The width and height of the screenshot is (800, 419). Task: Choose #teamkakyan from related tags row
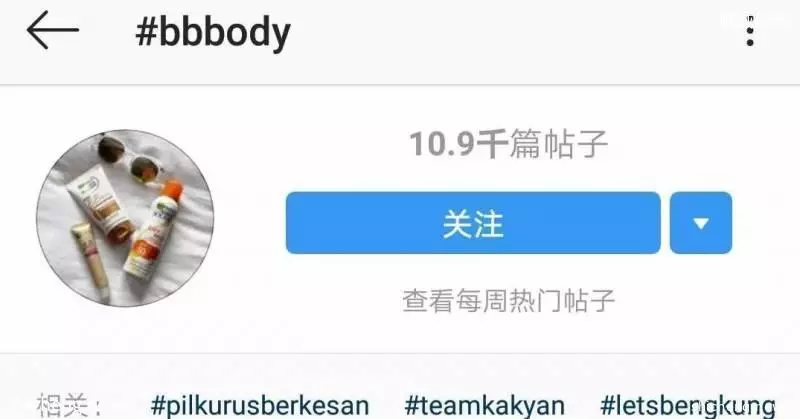[x=485, y=406]
